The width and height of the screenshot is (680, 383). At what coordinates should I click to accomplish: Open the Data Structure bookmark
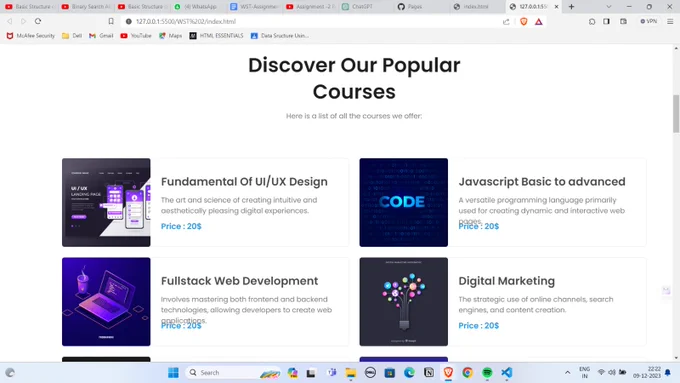coord(280,36)
